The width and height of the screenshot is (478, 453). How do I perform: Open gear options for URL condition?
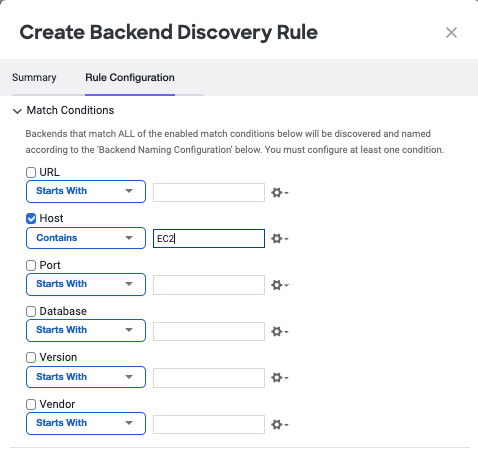(x=279, y=192)
